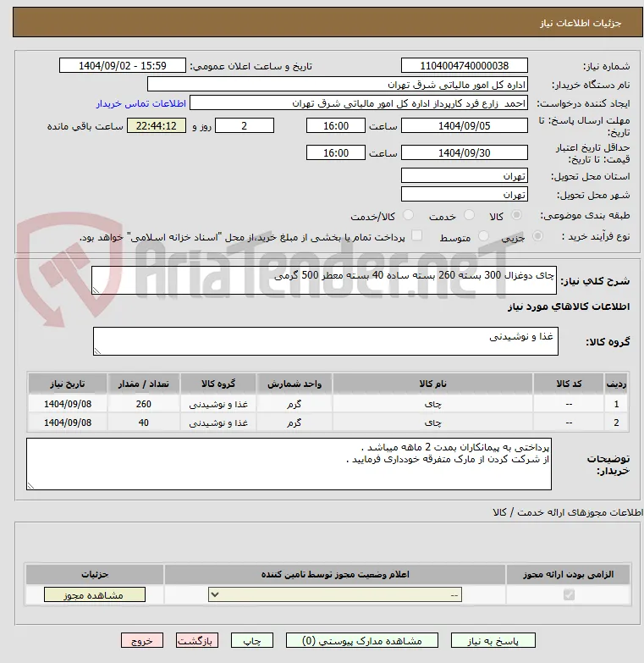Click the public announcement date field 1404/09/02
This screenshot has width=644, height=663.
click(123, 65)
